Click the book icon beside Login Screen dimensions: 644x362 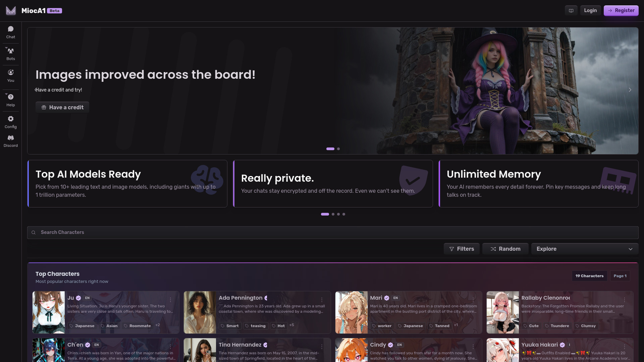[571, 11]
